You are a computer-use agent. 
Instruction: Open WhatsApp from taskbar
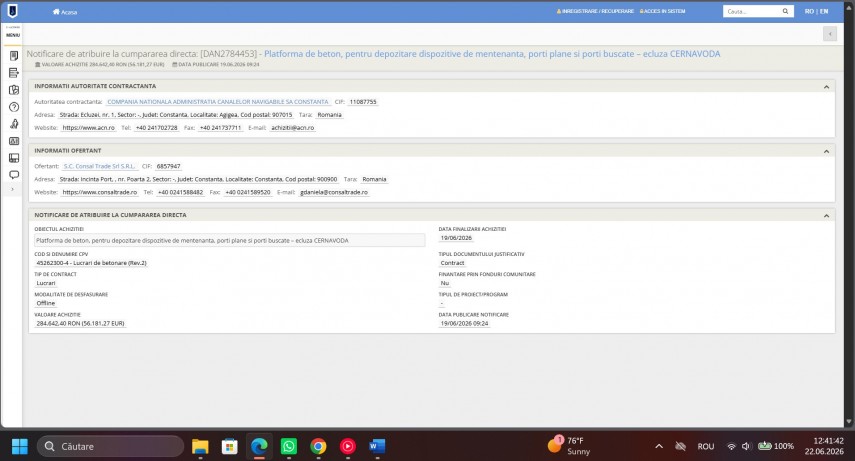pyautogui.click(x=288, y=446)
